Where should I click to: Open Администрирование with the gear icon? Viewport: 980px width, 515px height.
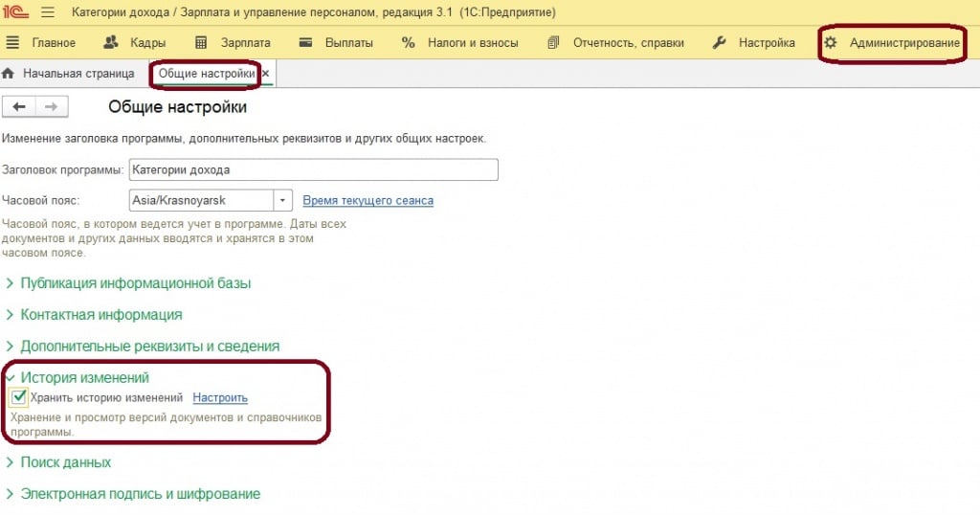(892, 43)
